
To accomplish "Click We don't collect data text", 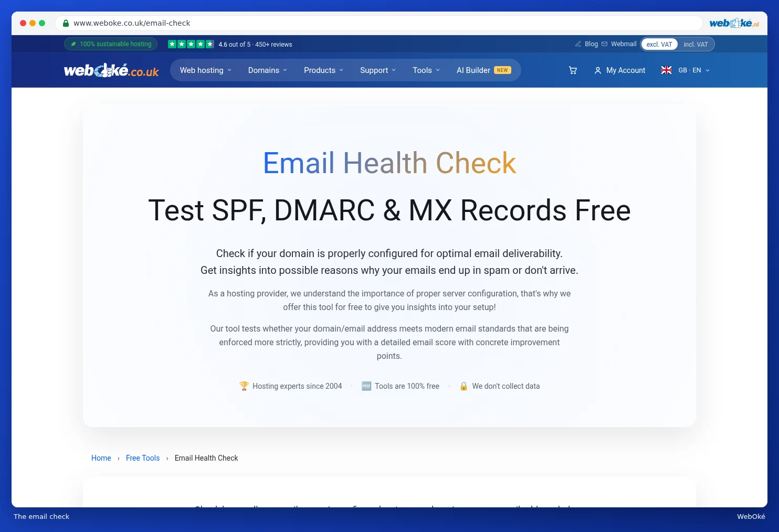I will tap(506, 386).
